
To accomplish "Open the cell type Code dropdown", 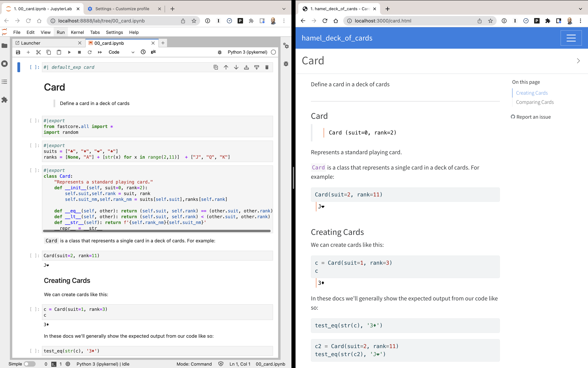I will [121, 52].
